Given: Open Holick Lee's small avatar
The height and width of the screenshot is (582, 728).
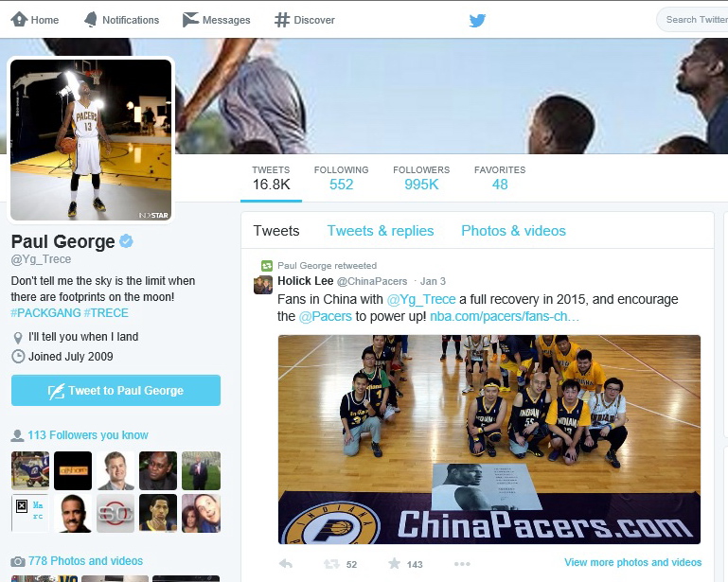Looking at the screenshot, I should tap(263, 285).
